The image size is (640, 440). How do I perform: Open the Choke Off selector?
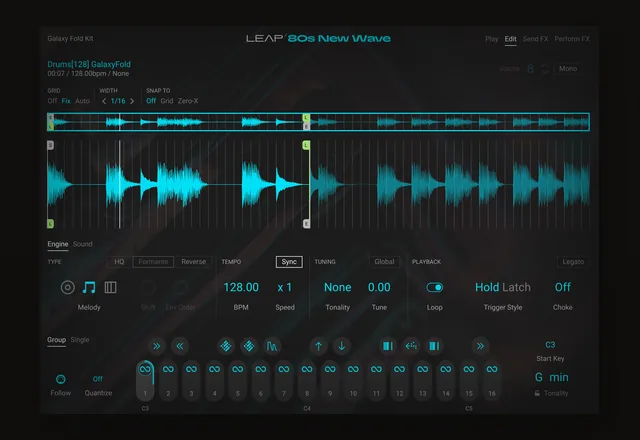(562, 287)
